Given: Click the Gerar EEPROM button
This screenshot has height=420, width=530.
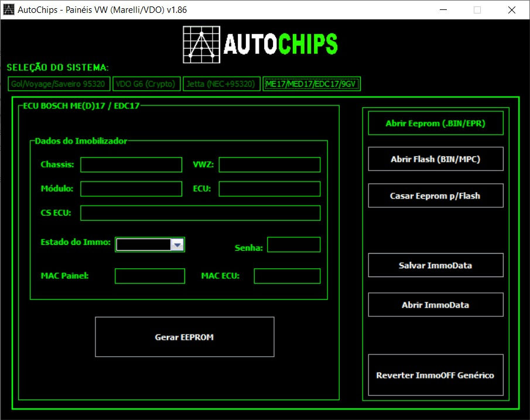Looking at the screenshot, I should (184, 337).
